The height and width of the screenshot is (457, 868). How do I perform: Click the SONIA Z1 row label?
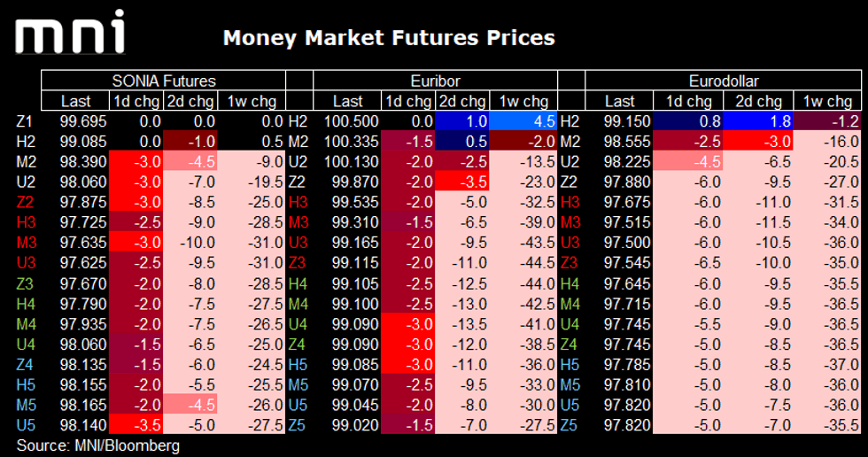point(24,121)
